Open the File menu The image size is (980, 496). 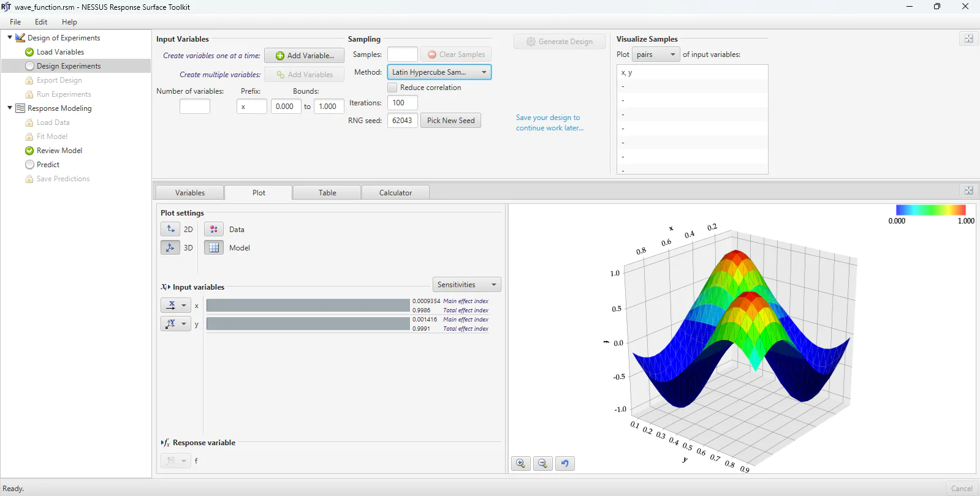[15, 22]
